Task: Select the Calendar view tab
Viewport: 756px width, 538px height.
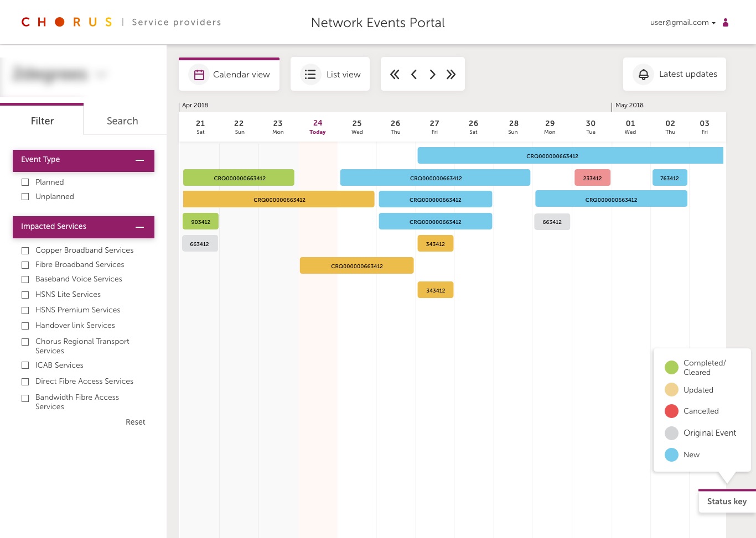Action: 229,74
